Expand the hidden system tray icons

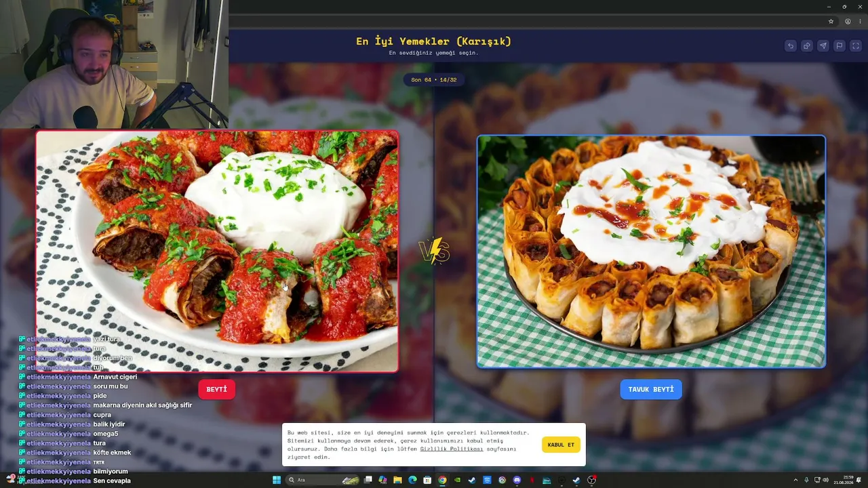pos(795,480)
